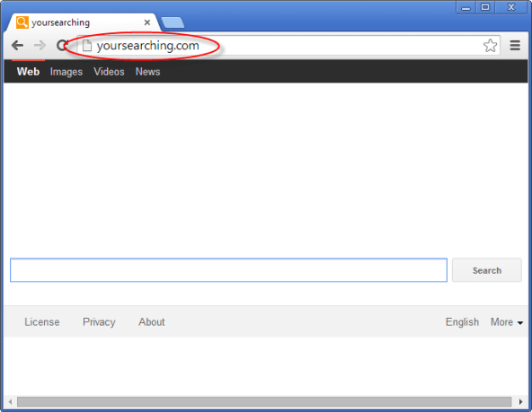Select the English language link
This screenshot has width=532, height=412.
[x=462, y=322]
